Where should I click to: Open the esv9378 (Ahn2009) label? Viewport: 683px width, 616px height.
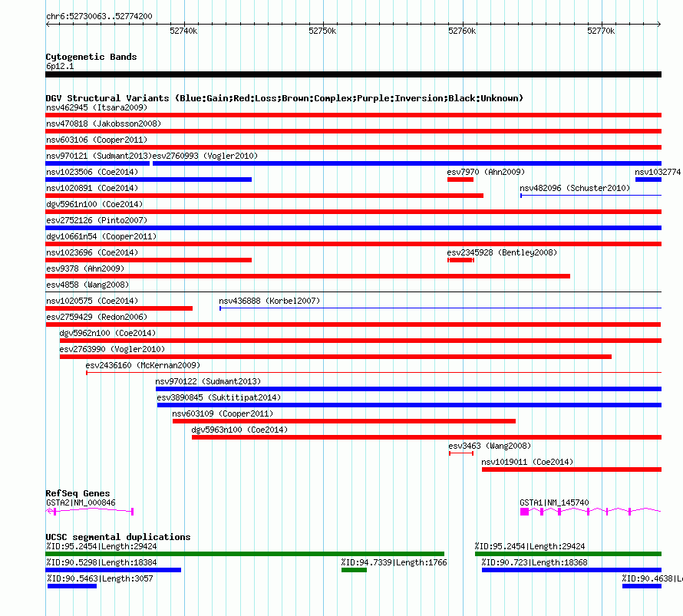coord(85,268)
